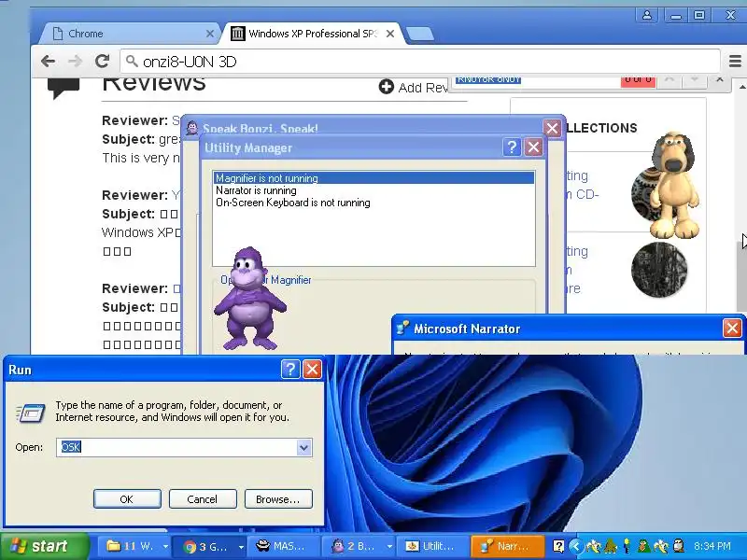
Task: Switch to the blank Chrome tab
Action: [129, 34]
